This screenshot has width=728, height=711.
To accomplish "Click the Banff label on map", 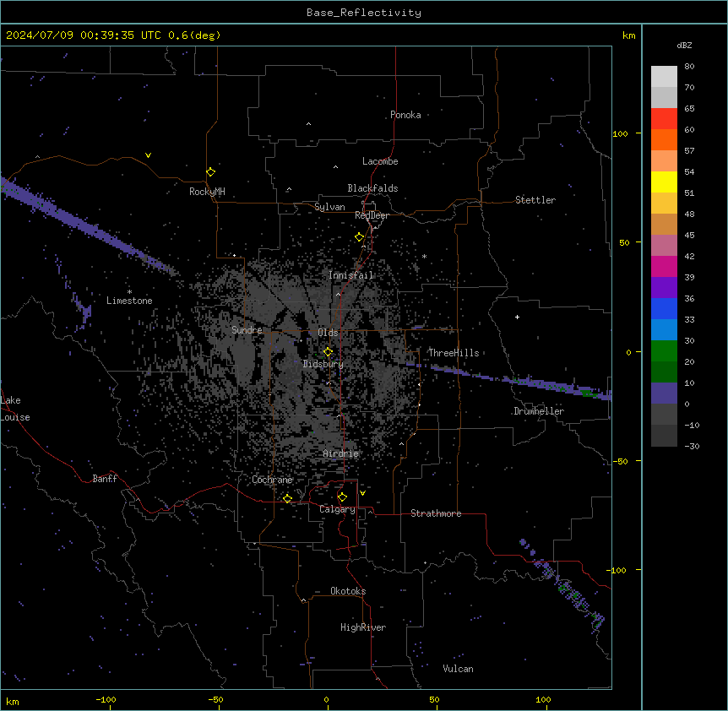I will [x=105, y=479].
